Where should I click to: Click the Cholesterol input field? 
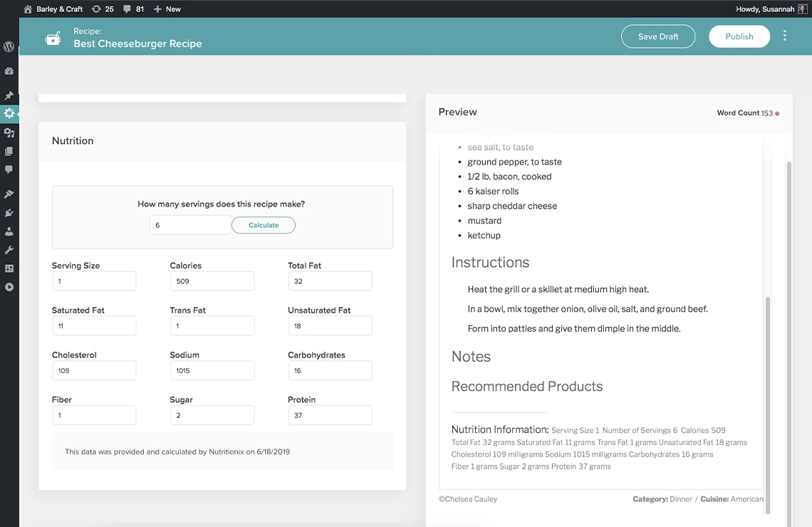(94, 370)
